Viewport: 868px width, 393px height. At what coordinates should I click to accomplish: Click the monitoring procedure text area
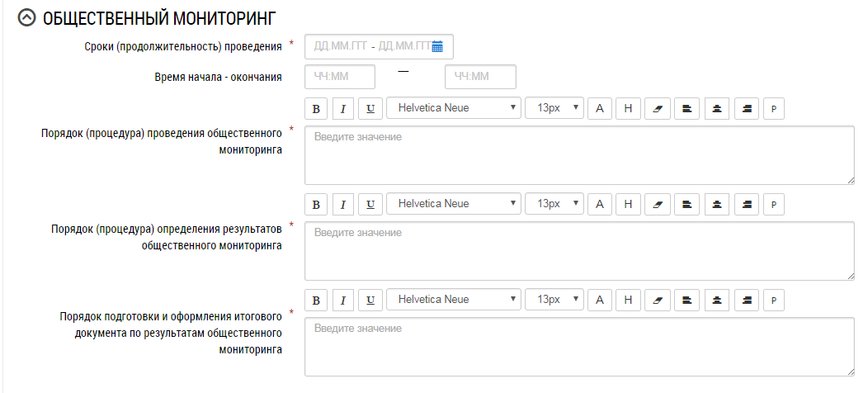pyautogui.click(x=579, y=154)
